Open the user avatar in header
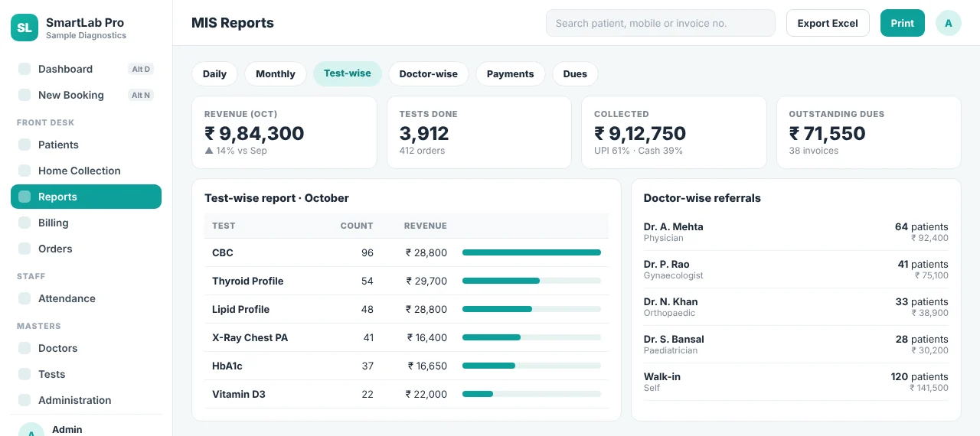Viewport: 980px width, 436px height. click(949, 23)
